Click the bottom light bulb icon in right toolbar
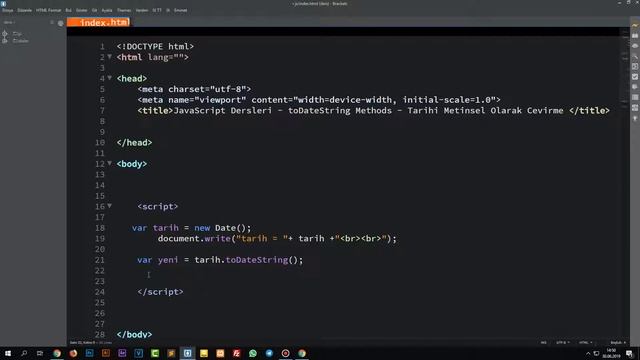640x360 pixels. (635, 118)
